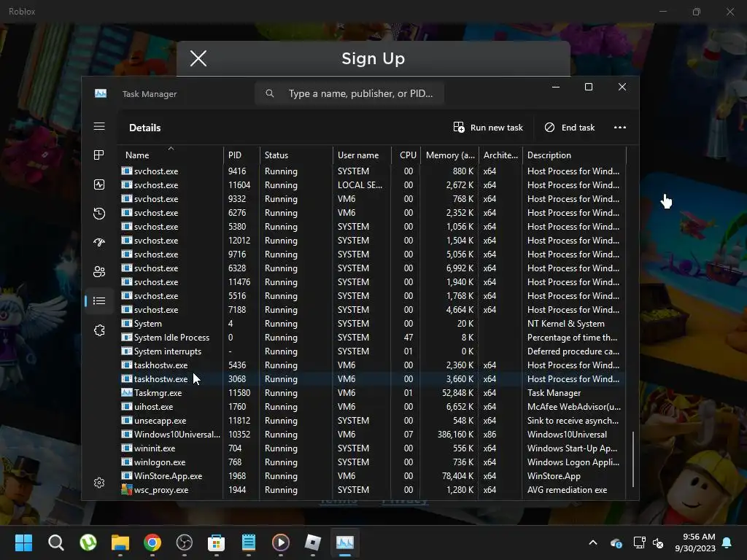
Task: Select the WinStore.App.exe process row
Action: 373,475
